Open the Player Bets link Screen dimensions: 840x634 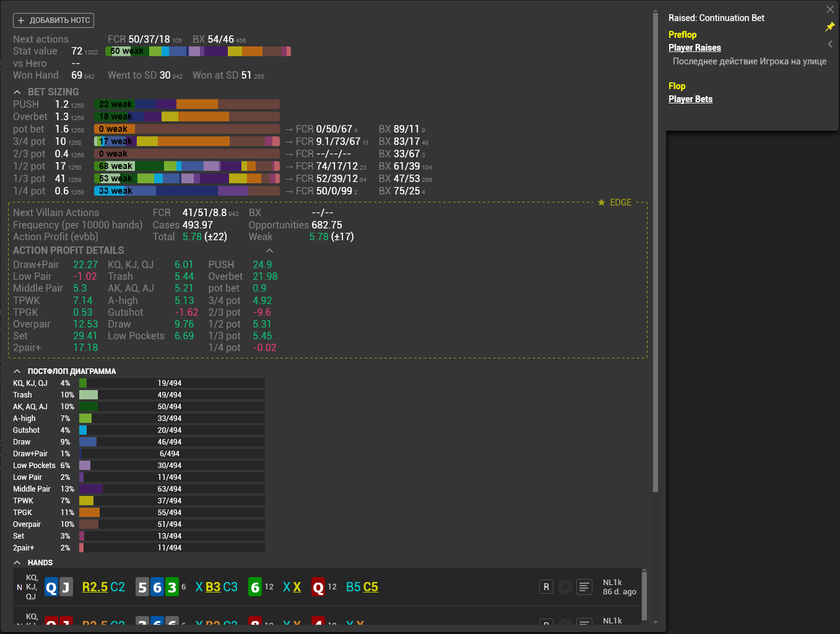(690, 99)
